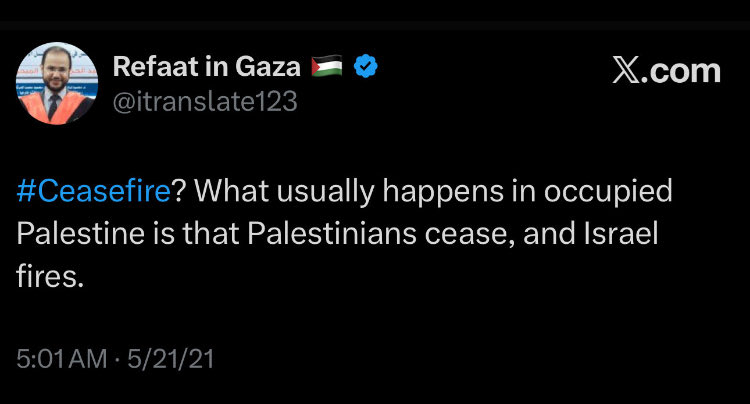Click the word "cease," in the tweet
750x404 pixels.
coord(466,235)
